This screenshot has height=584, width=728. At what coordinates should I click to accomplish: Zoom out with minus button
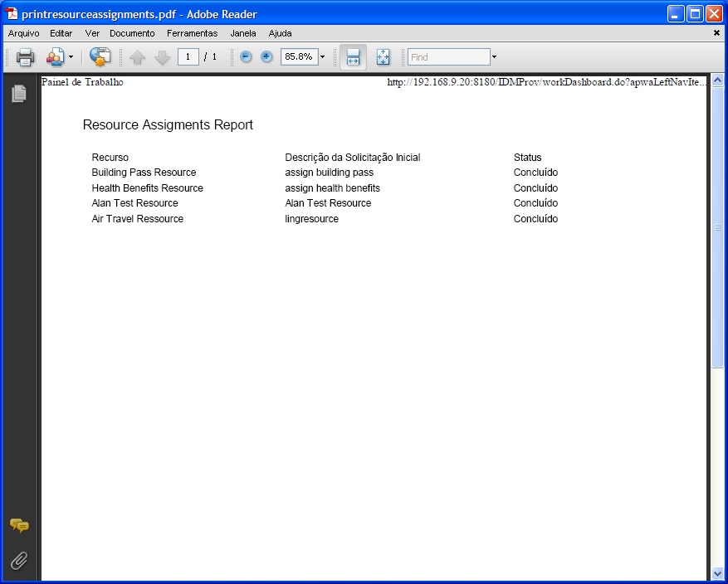(x=246, y=56)
